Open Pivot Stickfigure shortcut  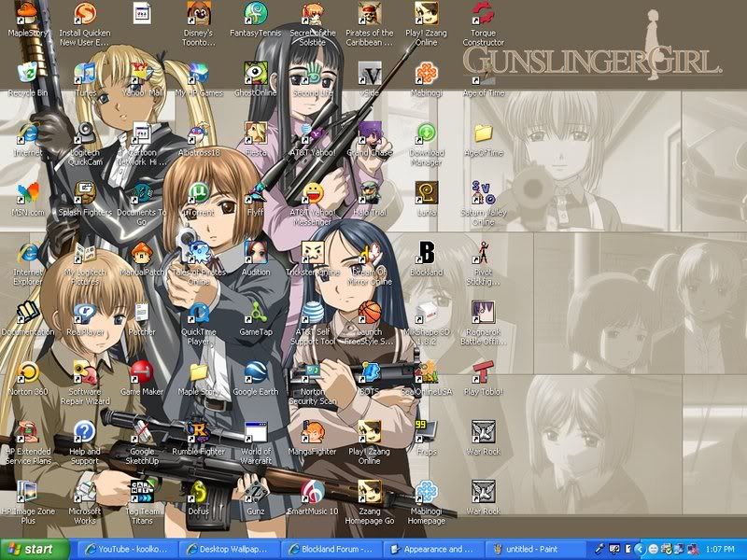483,252
